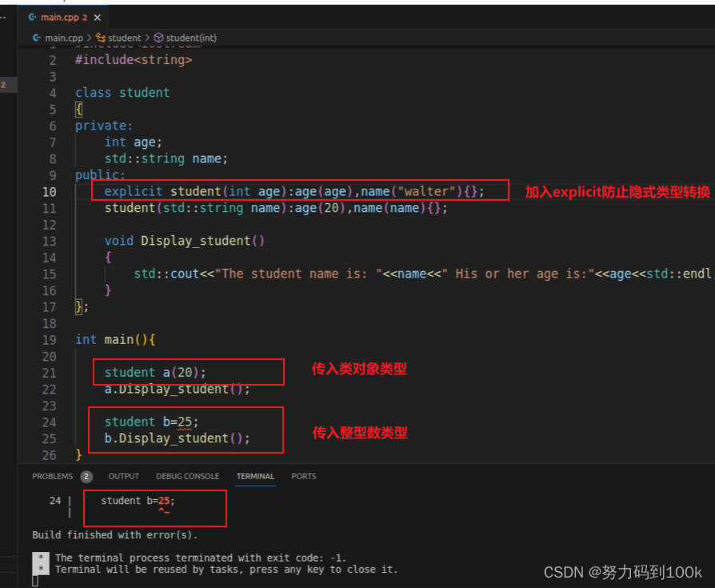Viewport: 715px width, 588px height.
Task: Click the class symbol icon before student in breadcrumbs
Action: point(102,38)
